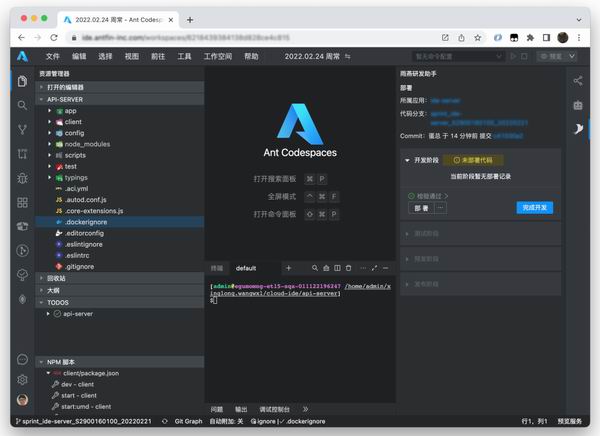Add a new terminal with plus icon

(289, 268)
